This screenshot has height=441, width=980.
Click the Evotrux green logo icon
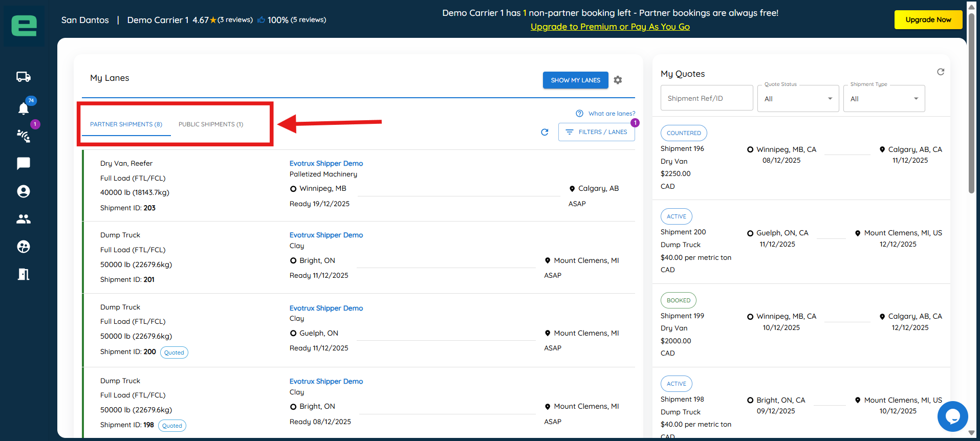[24, 26]
